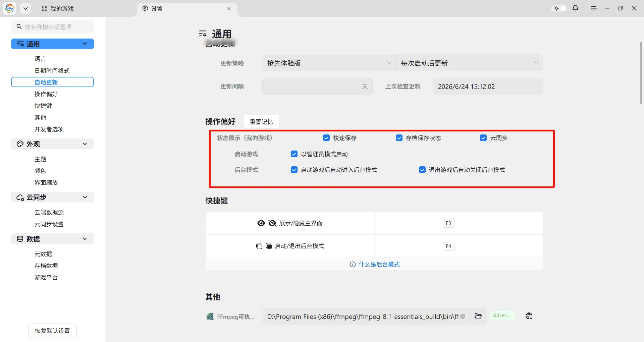
Task: Open the 抢先体验版 update strategy dropdown
Action: click(329, 63)
